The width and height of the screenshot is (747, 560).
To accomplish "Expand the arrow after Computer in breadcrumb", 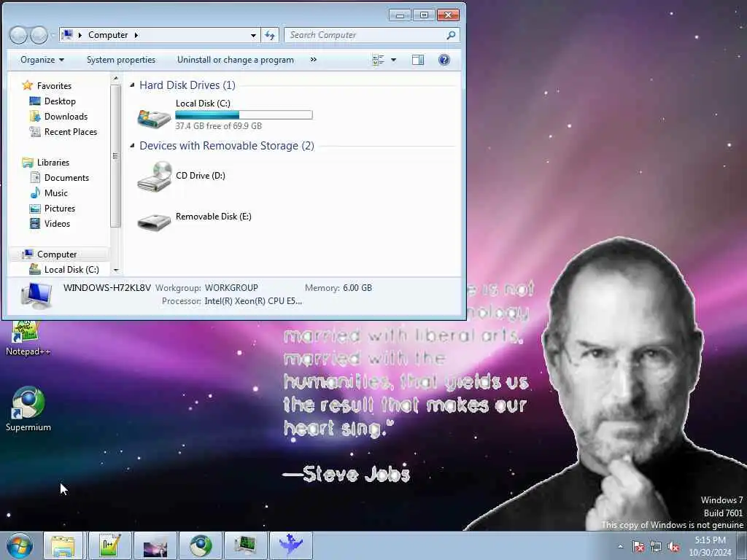I will pos(136,35).
